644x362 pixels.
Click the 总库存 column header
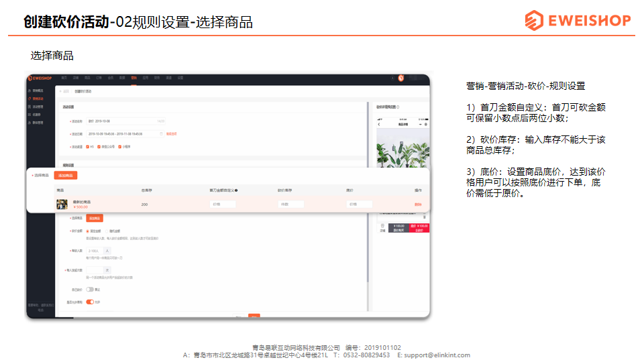pos(147,190)
